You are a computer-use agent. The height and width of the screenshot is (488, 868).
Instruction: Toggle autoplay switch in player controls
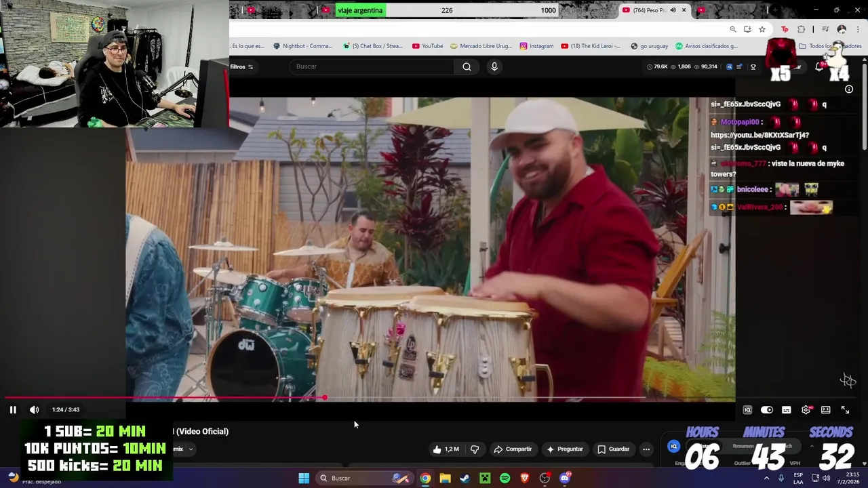[767, 410]
